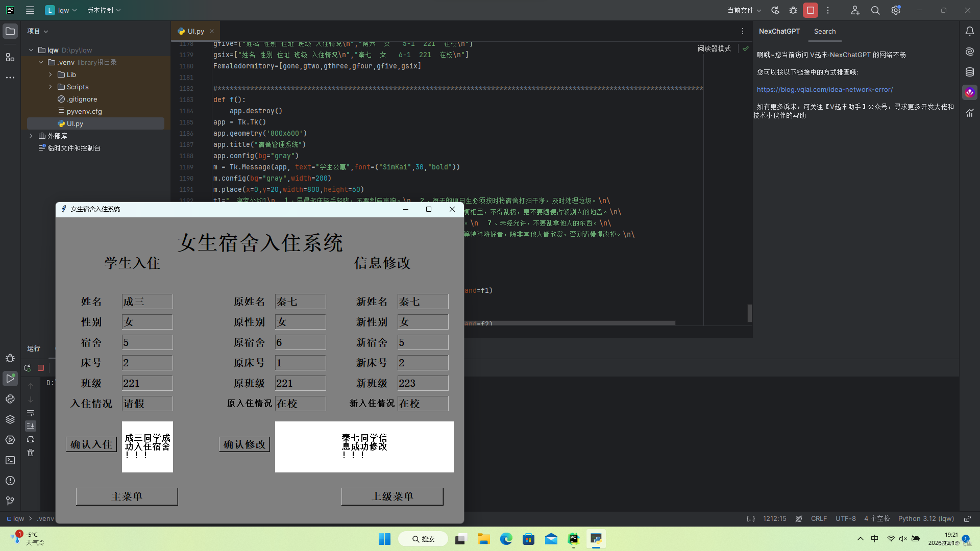Screen dimensions: 980x551
Task: Open the Database tool window icon
Action: 970,72
